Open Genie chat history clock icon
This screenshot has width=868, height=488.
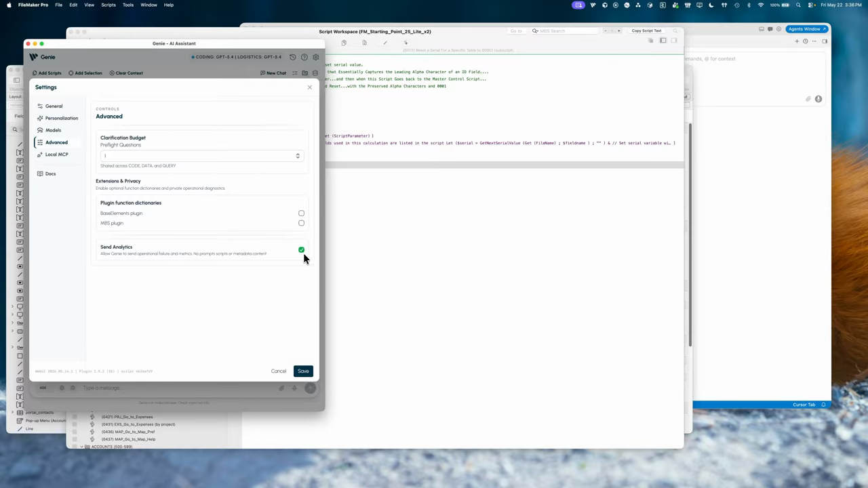point(293,57)
